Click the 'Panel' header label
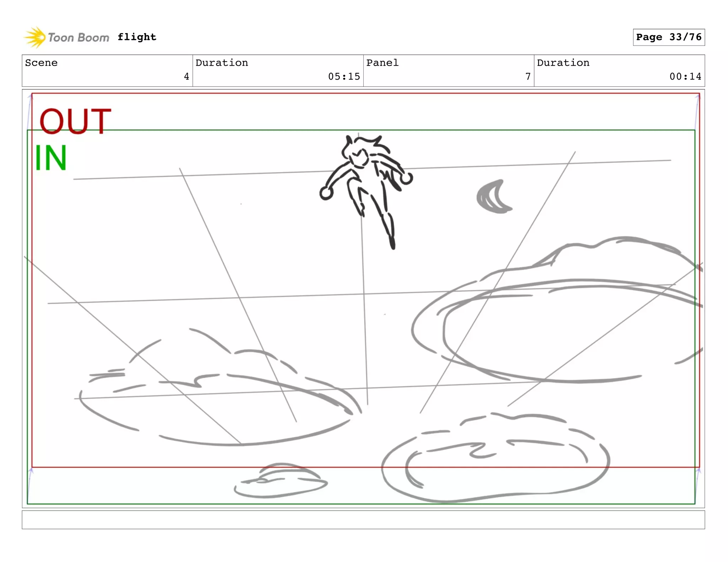The width and height of the screenshot is (728, 562). coord(382,63)
